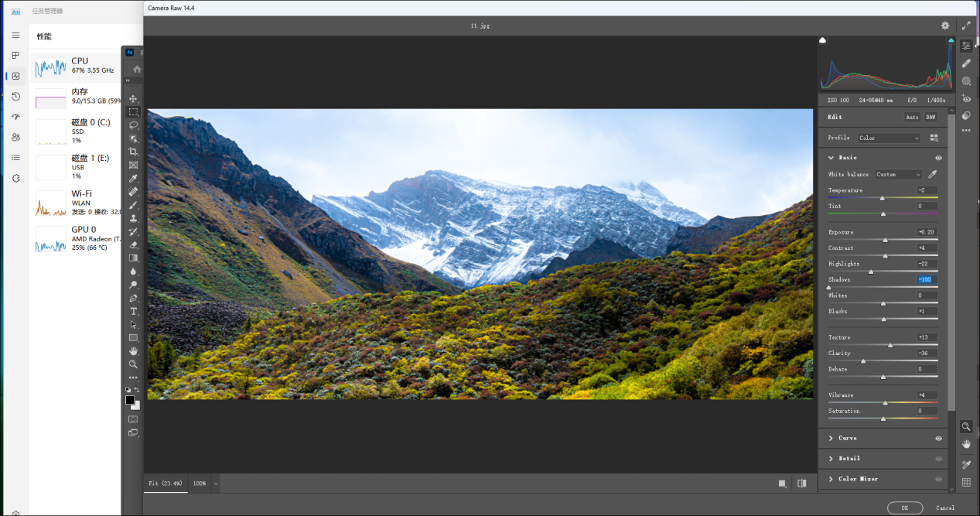Toggle full screen mode in Camera Raw
This screenshot has width=980, height=516.
coord(966,26)
